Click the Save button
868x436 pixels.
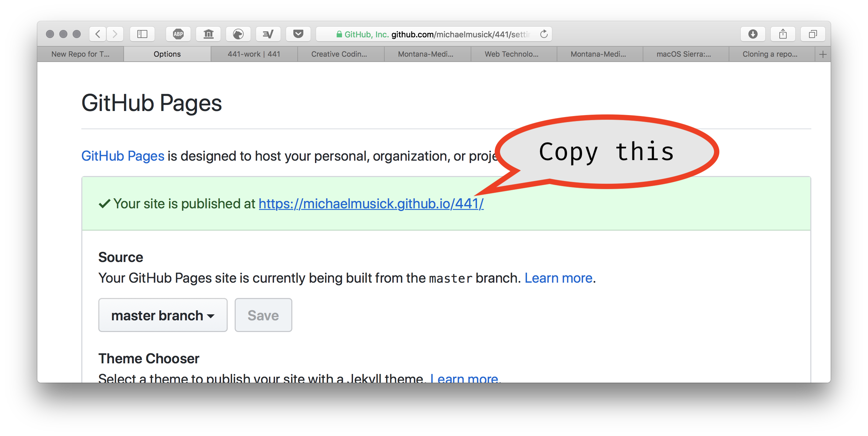[x=263, y=315]
